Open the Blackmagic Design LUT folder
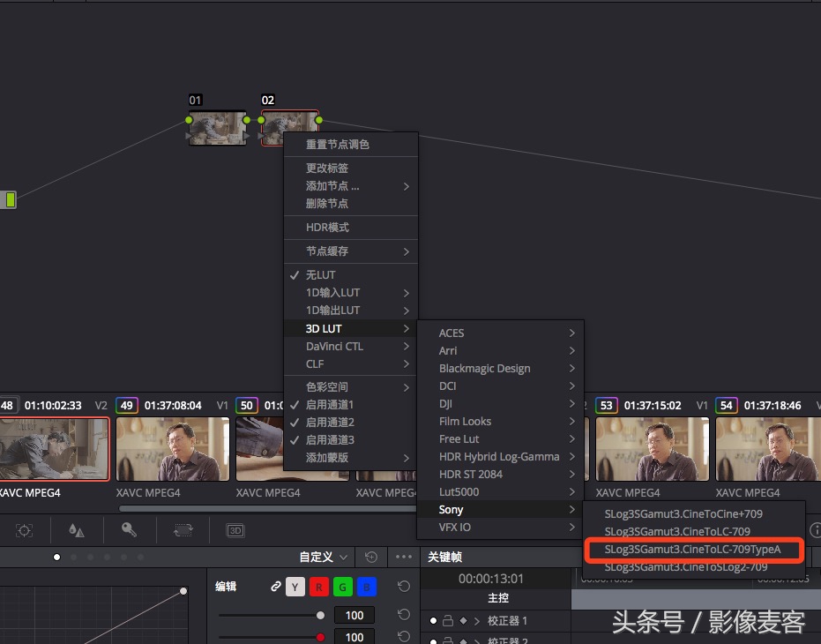The width and height of the screenshot is (821, 644). pyautogui.click(x=500, y=369)
